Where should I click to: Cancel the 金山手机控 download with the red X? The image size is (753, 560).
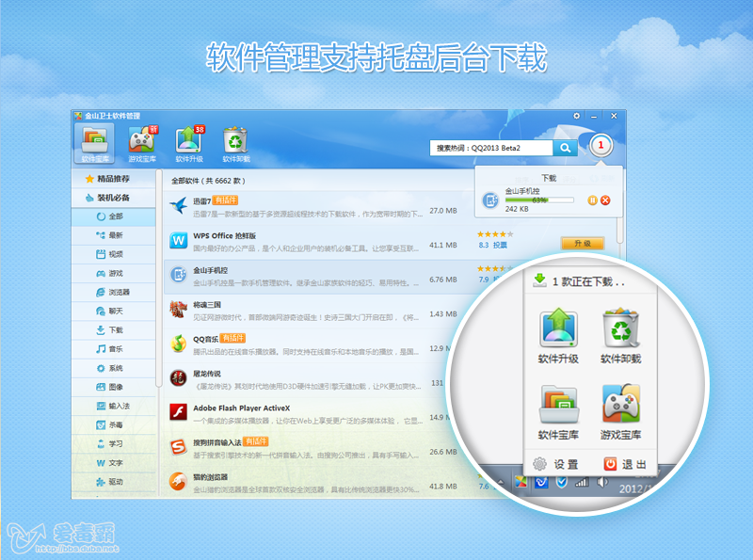[605, 200]
